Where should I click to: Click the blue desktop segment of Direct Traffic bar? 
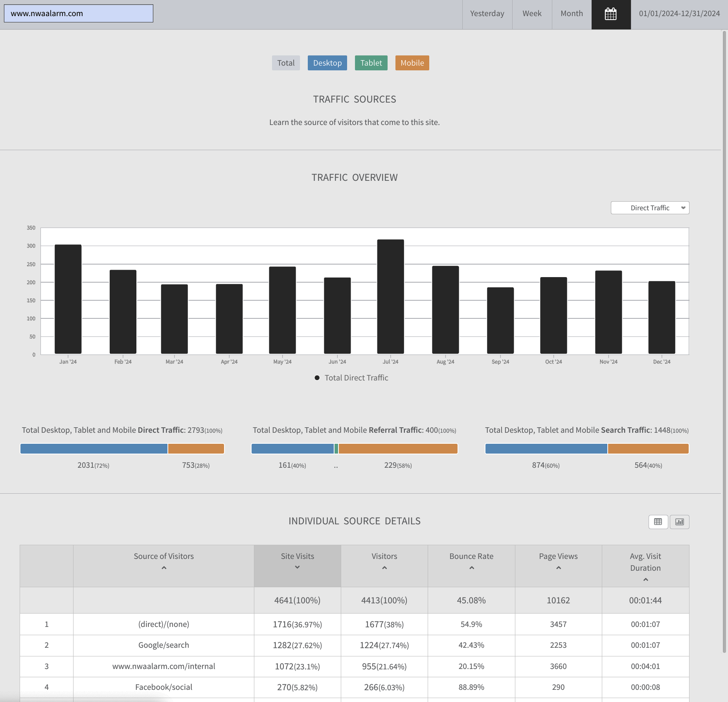[94, 448]
